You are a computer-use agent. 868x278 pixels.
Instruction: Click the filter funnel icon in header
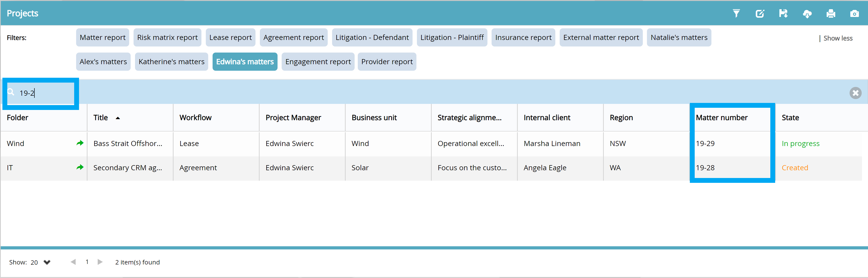coord(736,14)
